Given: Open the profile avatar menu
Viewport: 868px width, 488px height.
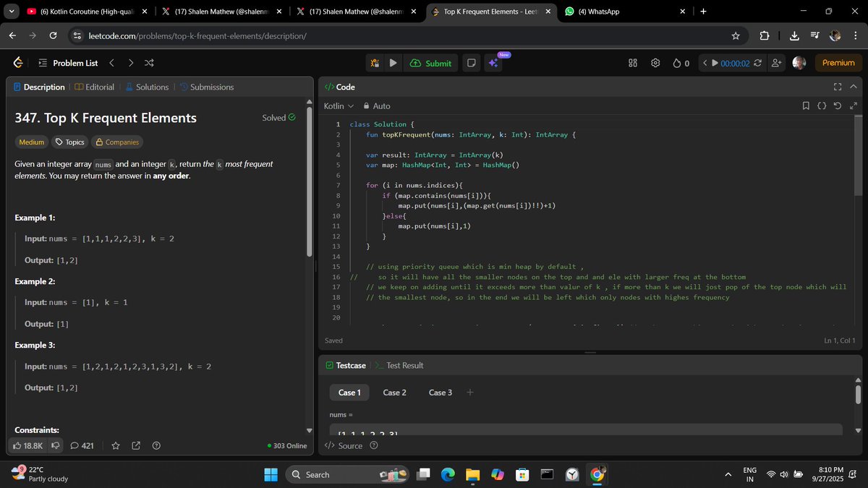Looking at the screenshot, I should (x=799, y=63).
